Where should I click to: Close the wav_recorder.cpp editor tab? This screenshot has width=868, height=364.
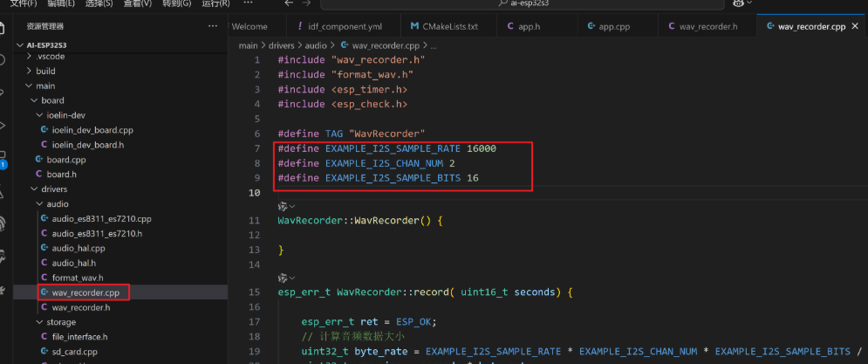(856, 26)
